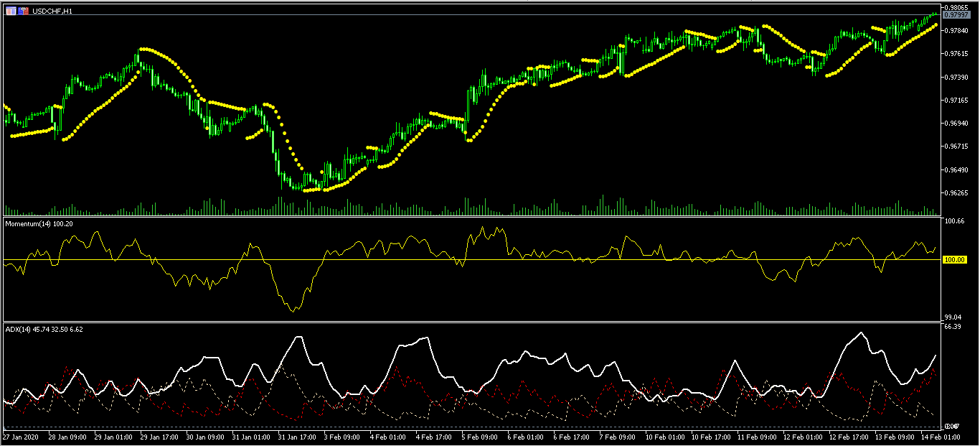Click the 99.04 momentum scale label
The image size is (980, 446).
click(951, 317)
